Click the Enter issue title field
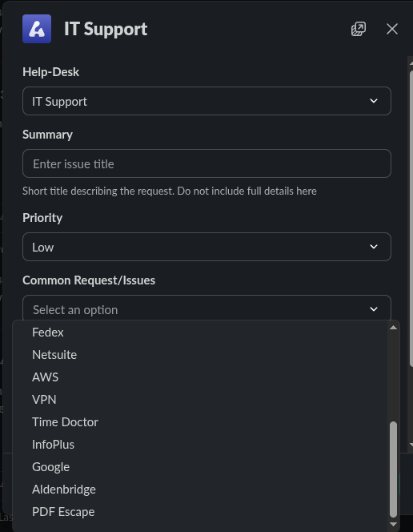The image size is (413, 532). tap(206, 163)
